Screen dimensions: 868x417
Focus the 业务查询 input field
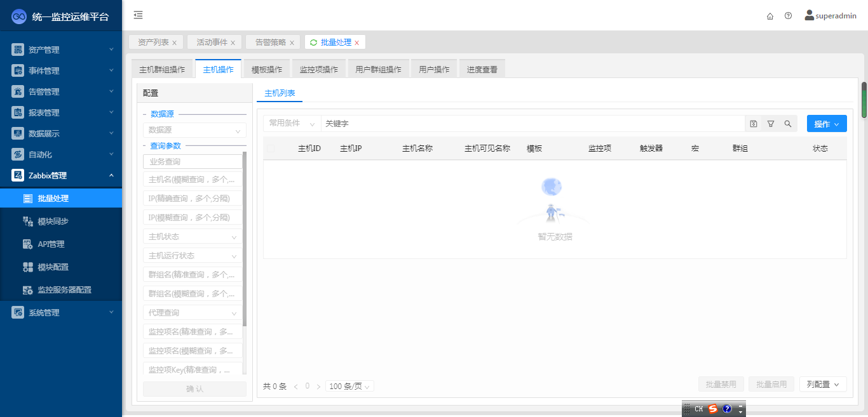(x=193, y=162)
